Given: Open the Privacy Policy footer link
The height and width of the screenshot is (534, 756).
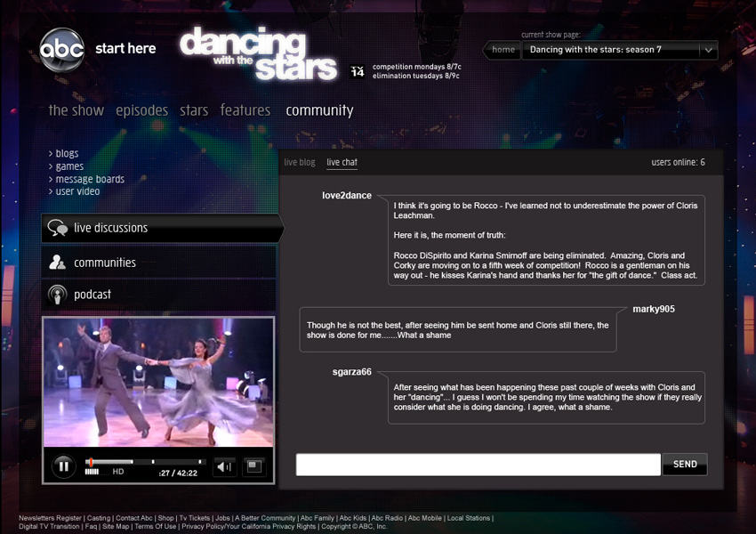Looking at the screenshot, I should click(x=249, y=526).
